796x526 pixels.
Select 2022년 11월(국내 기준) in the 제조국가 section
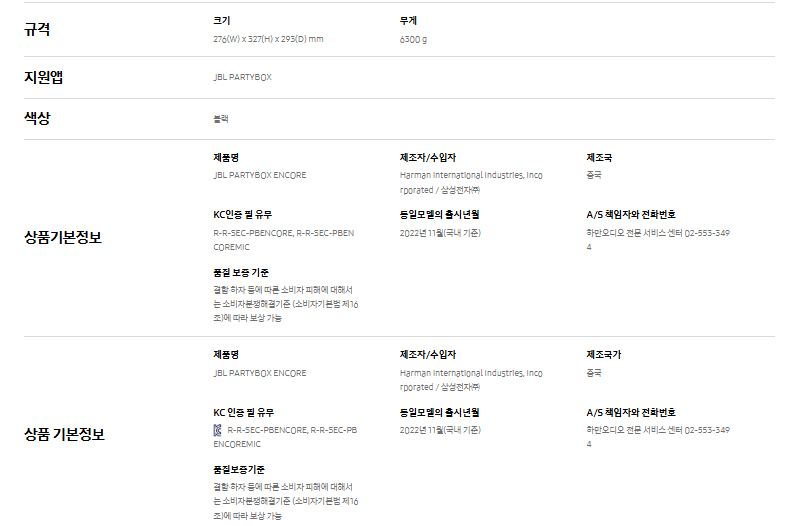[440, 430]
